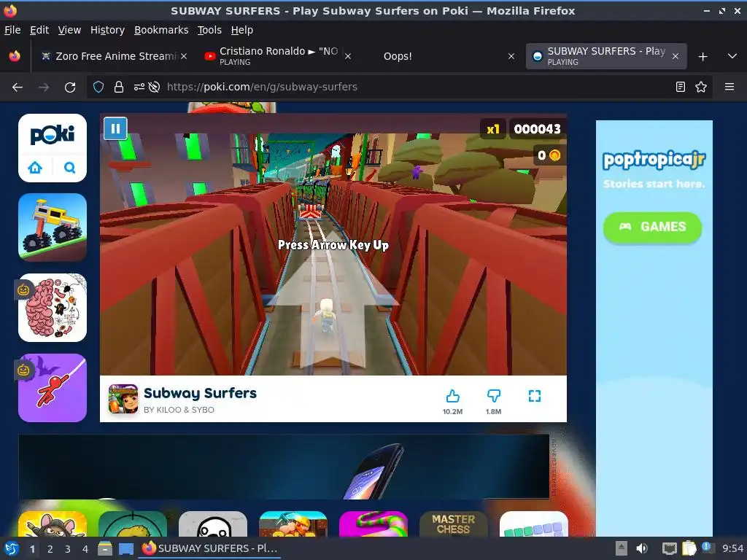This screenshot has height=560, width=747.
Task: Toggle reader view
Action: pyautogui.click(x=681, y=87)
